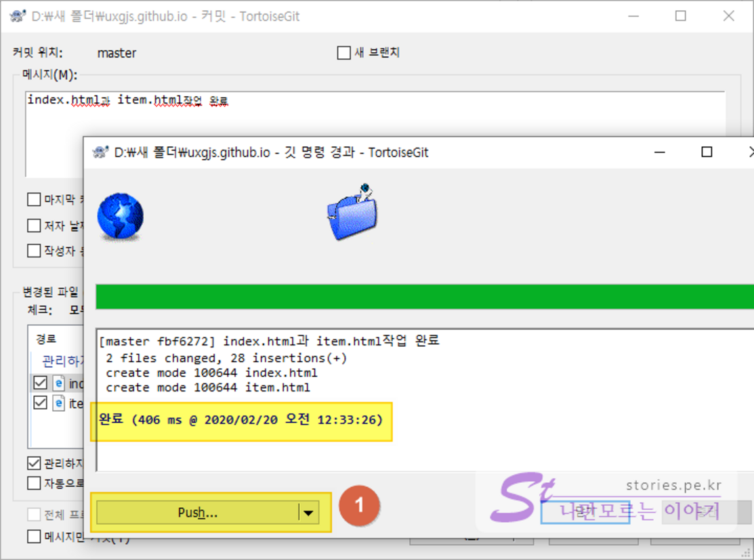Maximize the commit window
Screen dimensions: 754x560
click(681, 16)
